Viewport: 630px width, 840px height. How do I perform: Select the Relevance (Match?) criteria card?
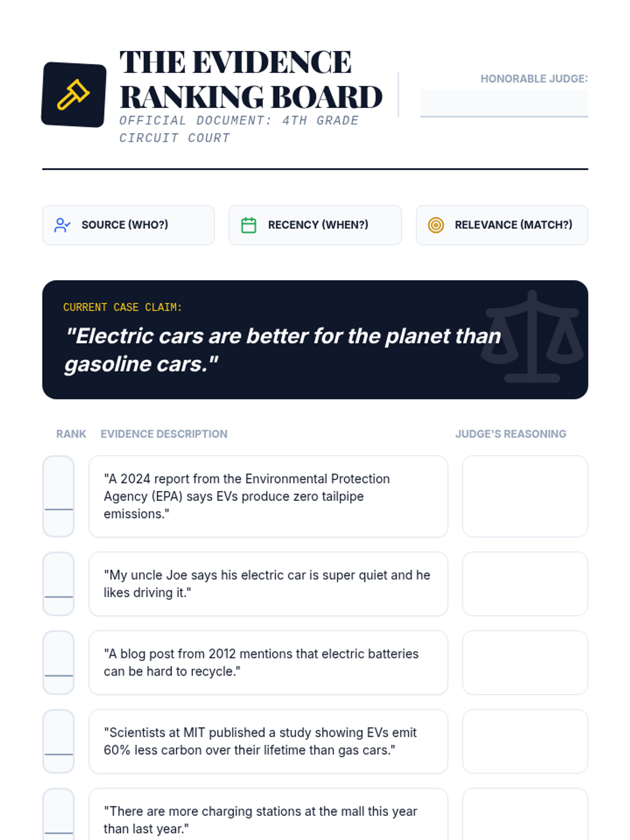pos(501,225)
